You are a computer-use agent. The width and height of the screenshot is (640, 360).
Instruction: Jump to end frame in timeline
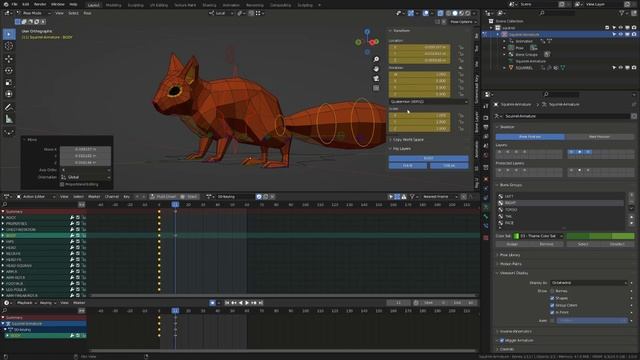(260, 303)
